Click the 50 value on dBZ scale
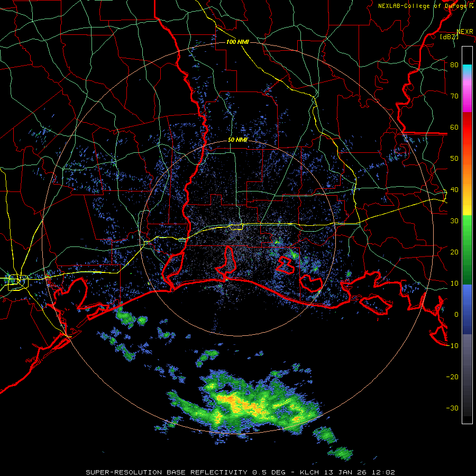 click(454, 159)
